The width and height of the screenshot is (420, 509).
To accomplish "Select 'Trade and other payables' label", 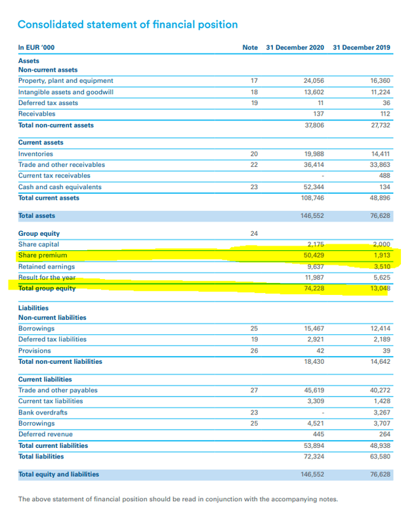I will click(58, 390).
